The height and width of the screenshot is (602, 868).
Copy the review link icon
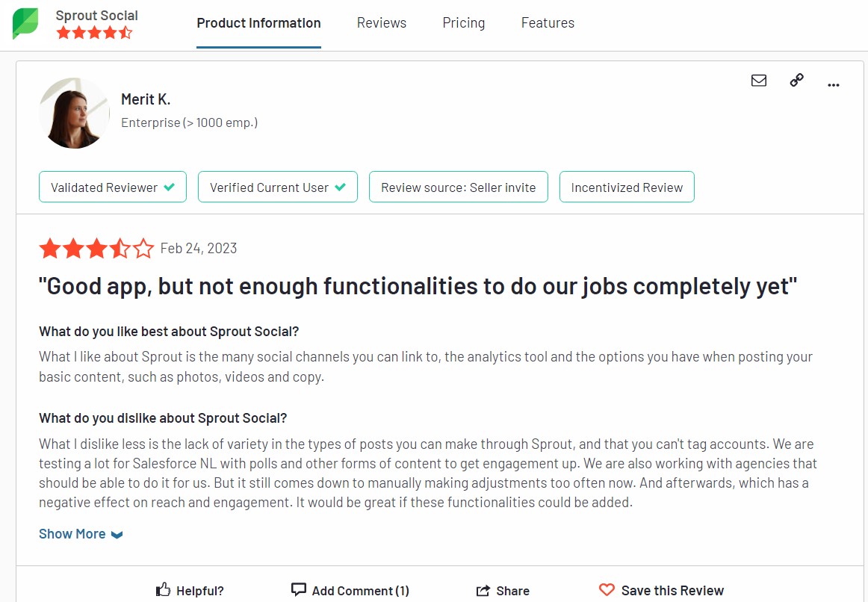(x=796, y=79)
